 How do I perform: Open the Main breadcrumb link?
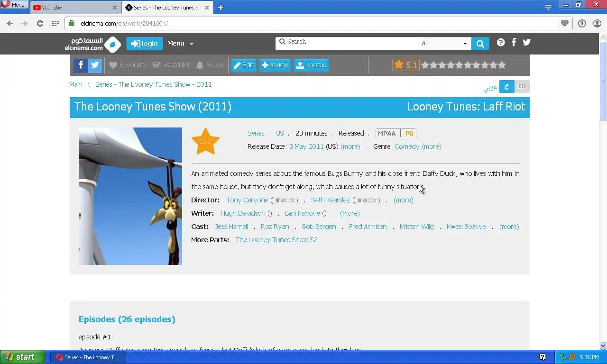click(x=75, y=84)
